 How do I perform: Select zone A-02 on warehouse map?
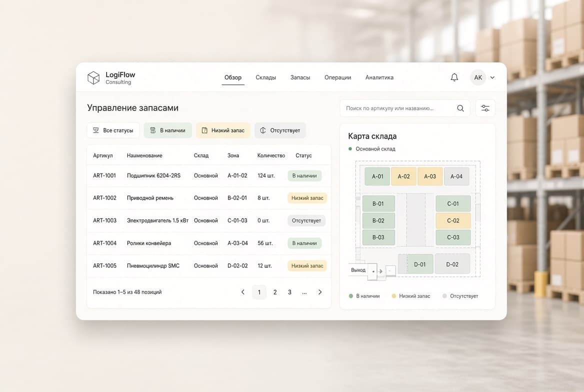pos(403,176)
